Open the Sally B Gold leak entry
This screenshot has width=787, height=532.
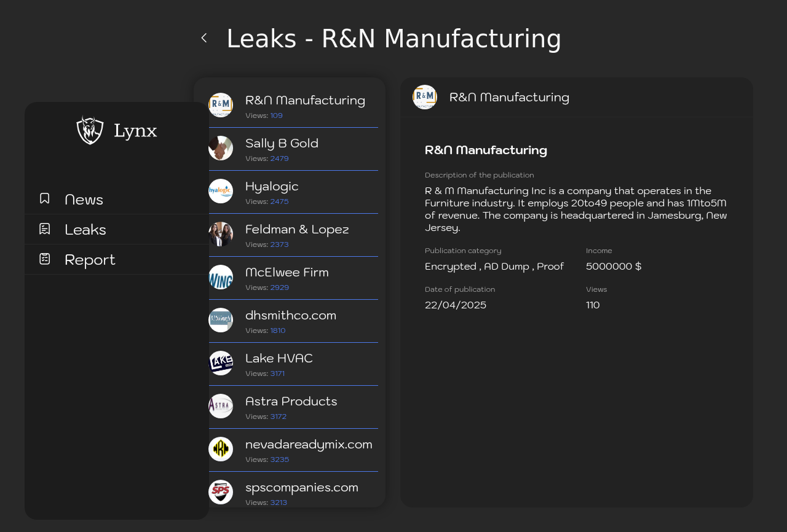coord(293,149)
